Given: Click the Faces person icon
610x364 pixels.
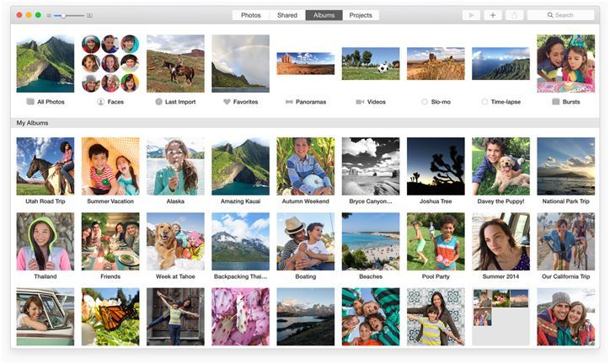Looking at the screenshot, I should point(100,102).
